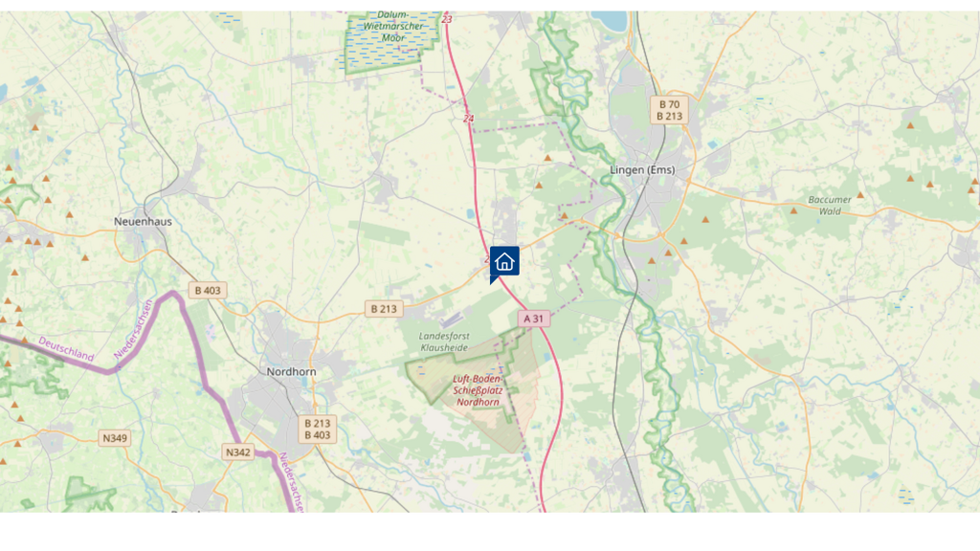Select the Luft-Boden-Schießplatz Nordhorn label
The height and width of the screenshot is (551, 980).
[x=478, y=390]
